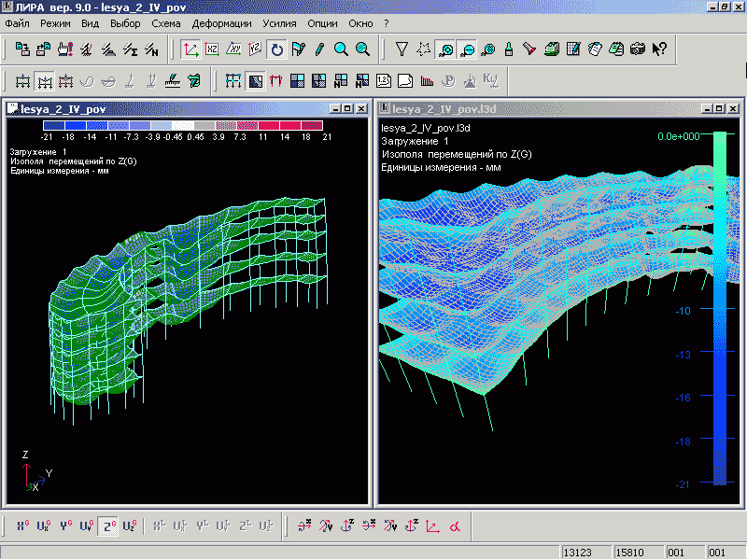Activate the context help arrow with question mark

point(660,49)
